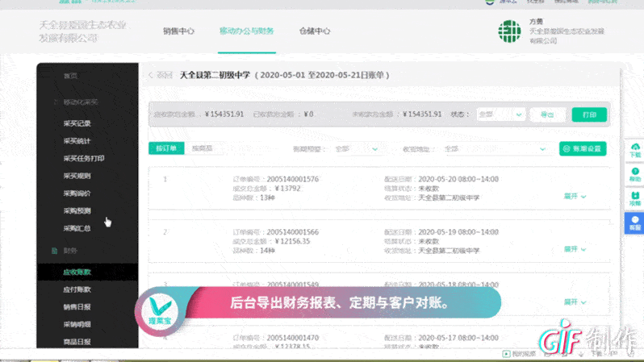
Task: Open 采买规则 in the sidebar
Action: (77, 176)
